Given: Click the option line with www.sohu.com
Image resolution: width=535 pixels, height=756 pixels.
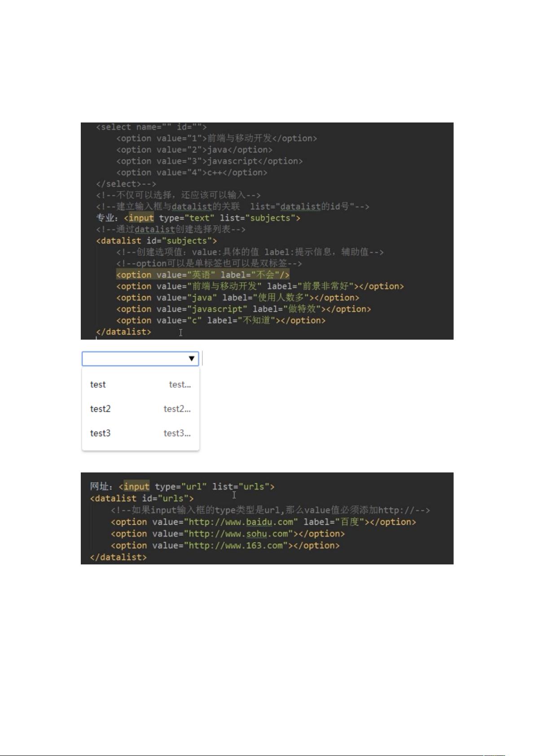Looking at the screenshot, I should click(228, 534).
